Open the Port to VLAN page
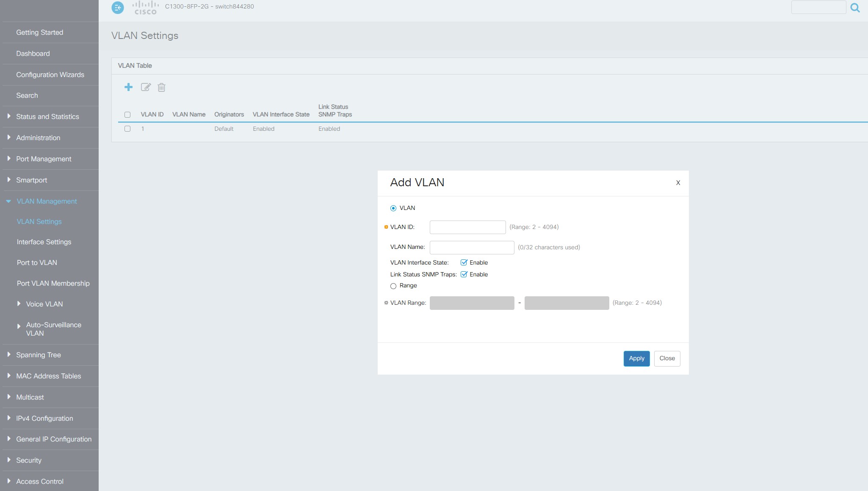 point(37,262)
